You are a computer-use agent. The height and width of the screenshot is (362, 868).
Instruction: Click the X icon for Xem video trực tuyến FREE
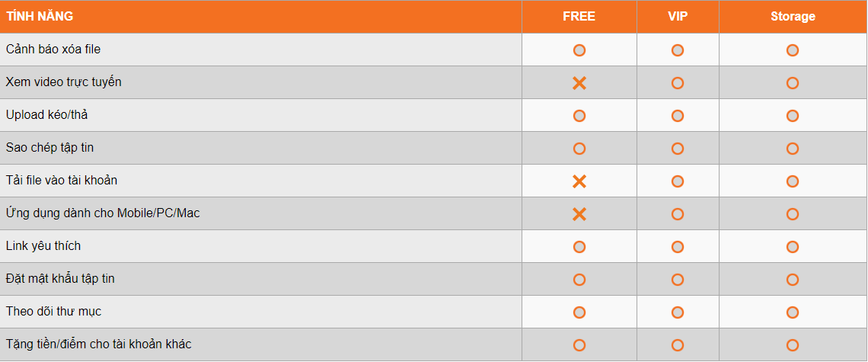(579, 82)
